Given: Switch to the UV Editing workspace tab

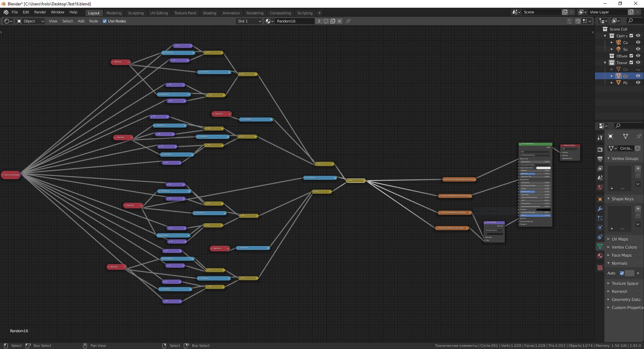Looking at the screenshot, I should pos(159,13).
